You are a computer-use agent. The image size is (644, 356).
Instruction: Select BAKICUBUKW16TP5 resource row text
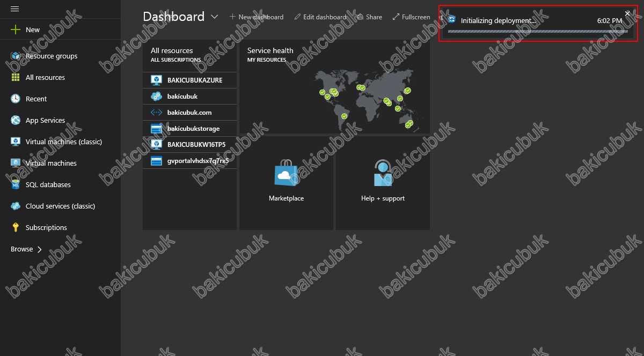click(x=196, y=145)
